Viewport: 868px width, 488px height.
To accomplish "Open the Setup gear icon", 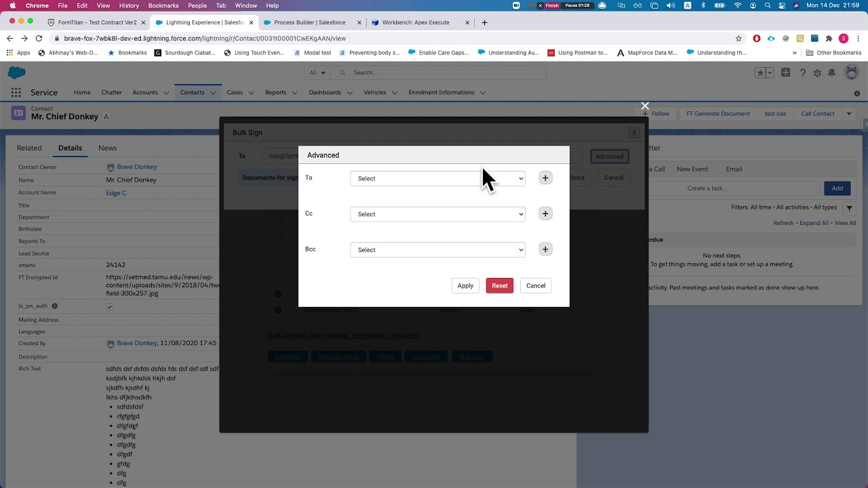I will pos(817,73).
